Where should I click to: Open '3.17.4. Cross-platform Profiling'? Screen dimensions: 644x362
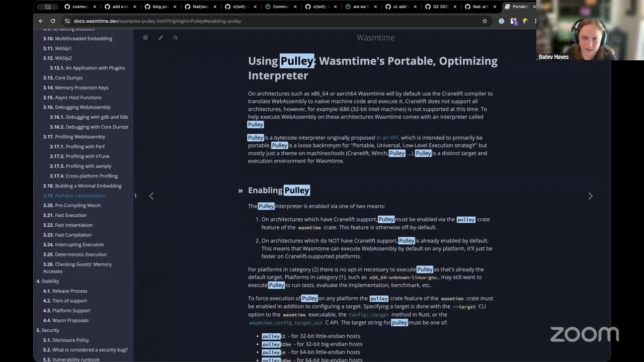pos(84,176)
